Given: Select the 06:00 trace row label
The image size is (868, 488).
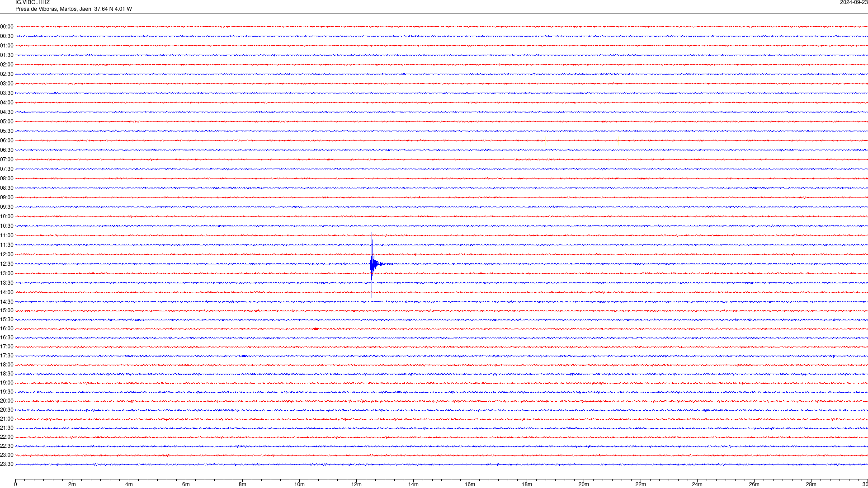Looking at the screenshot, I should point(7,141).
